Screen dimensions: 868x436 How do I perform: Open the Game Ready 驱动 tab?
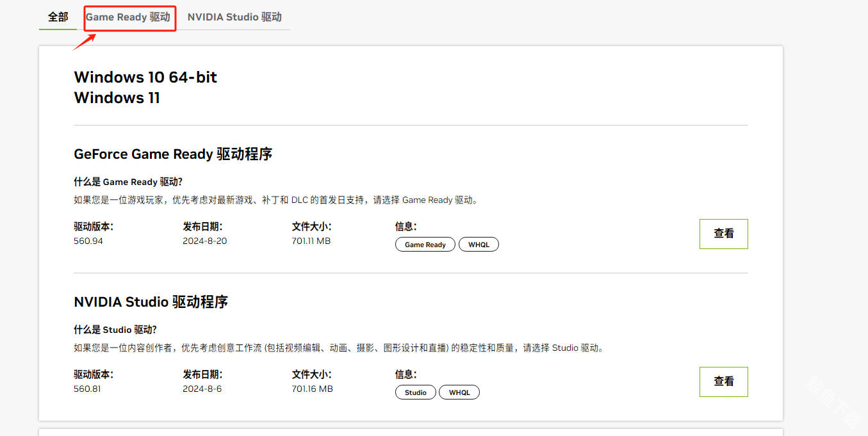pos(129,17)
